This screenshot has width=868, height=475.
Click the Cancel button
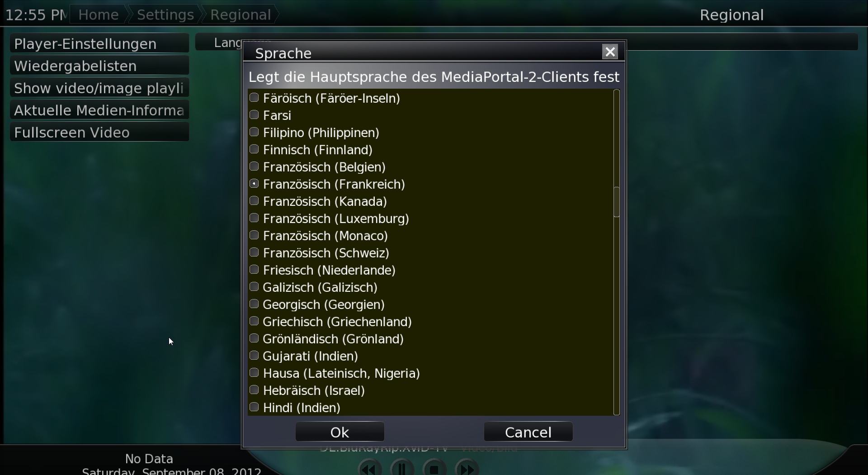coord(528,432)
